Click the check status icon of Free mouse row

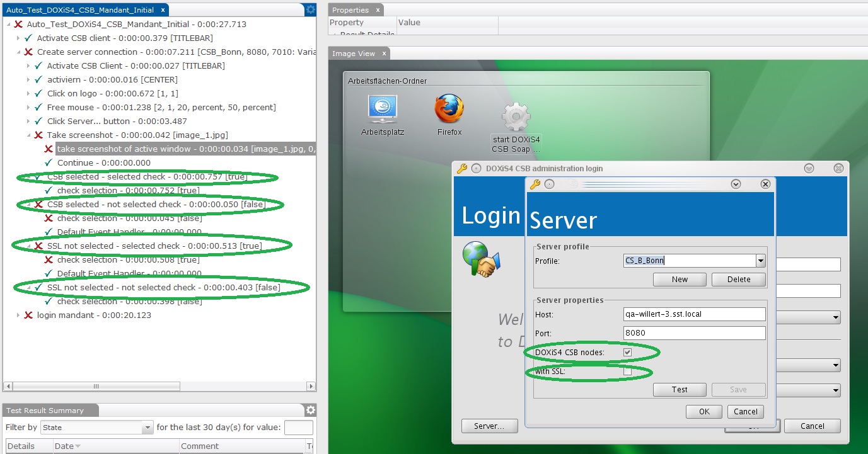[x=38, y=107]
